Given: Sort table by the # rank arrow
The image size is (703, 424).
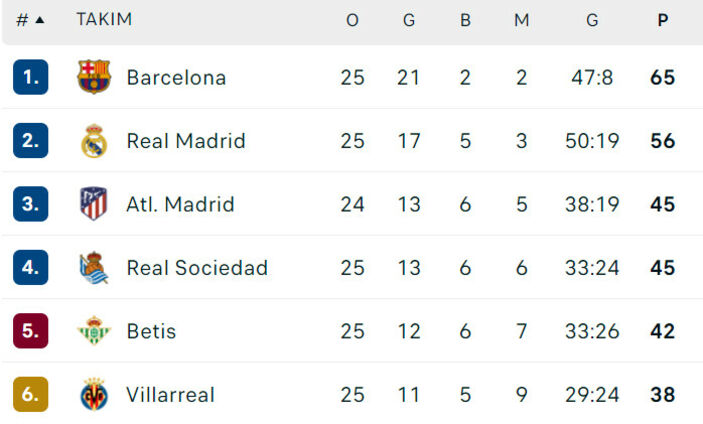Looking at the screenshot, I should pyautogui.click(x=30, y=20).
